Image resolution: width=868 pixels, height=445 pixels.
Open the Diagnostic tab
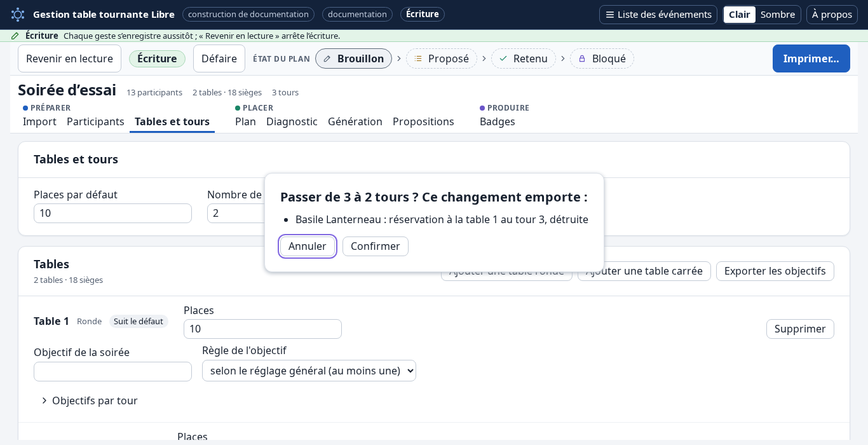(x=292, y=121)
